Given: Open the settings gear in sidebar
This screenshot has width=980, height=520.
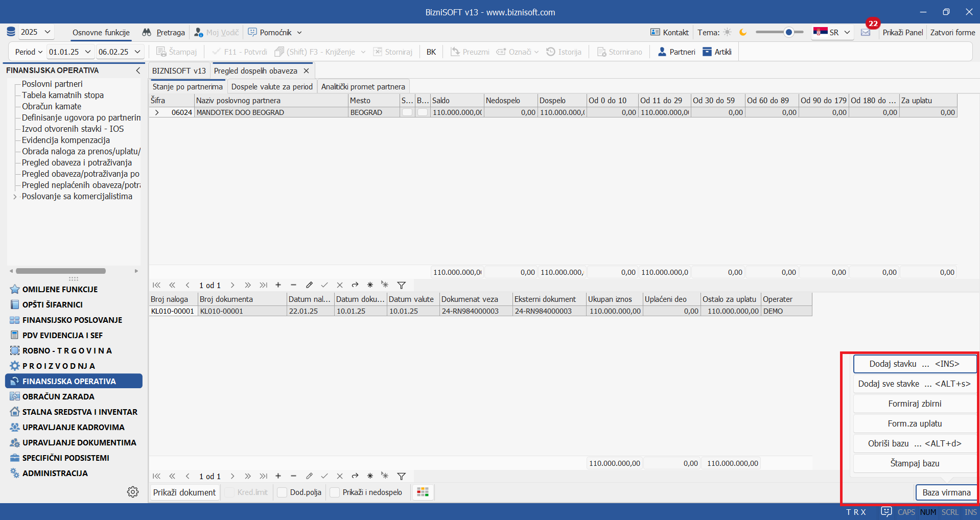Looking at the screenshot, I should [133, 492].
